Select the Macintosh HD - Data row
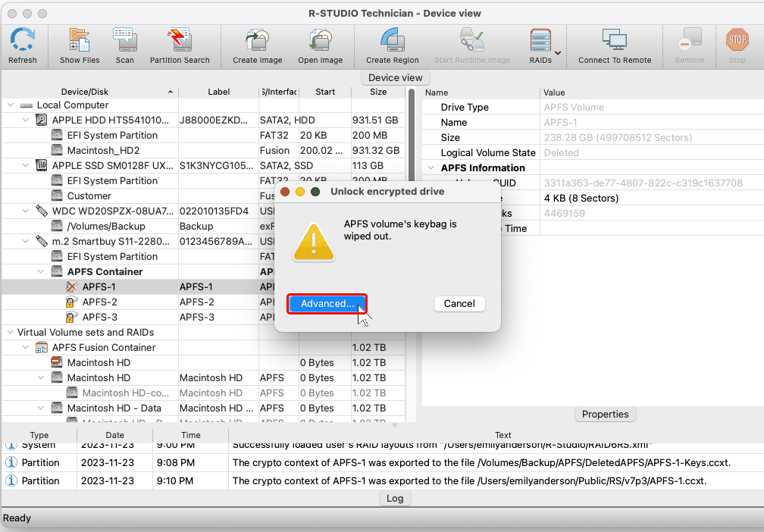The width and height of the screenshot is (764, 532). click(x=203, y=408)
